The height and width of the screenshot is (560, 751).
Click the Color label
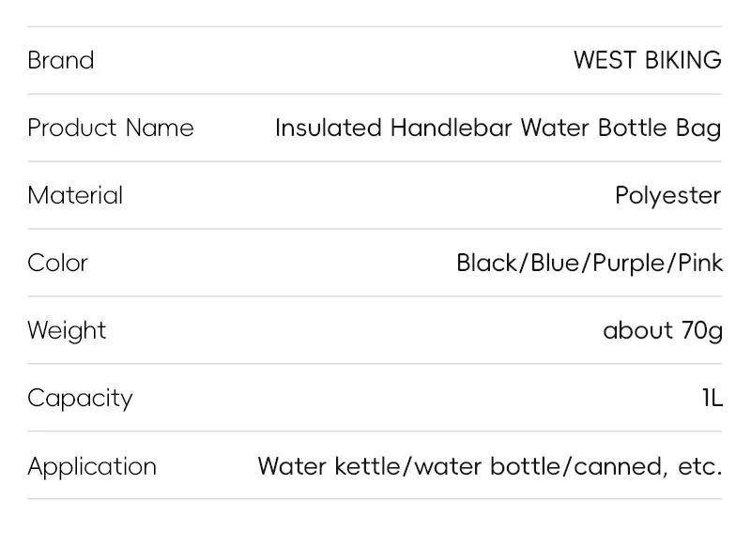tap(57, 263)
